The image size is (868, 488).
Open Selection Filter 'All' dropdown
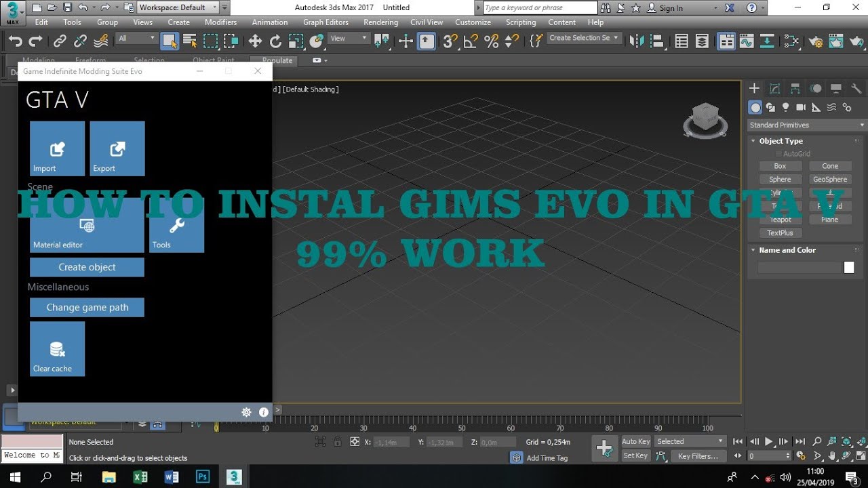pyautogui.click(x=136, y=39)
